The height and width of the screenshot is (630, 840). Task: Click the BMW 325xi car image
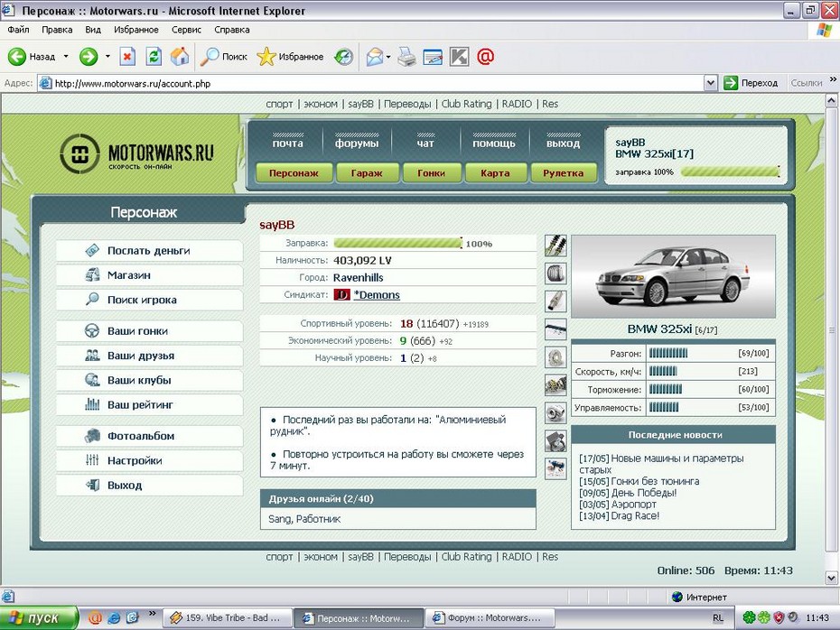click(x=674, y=276)
